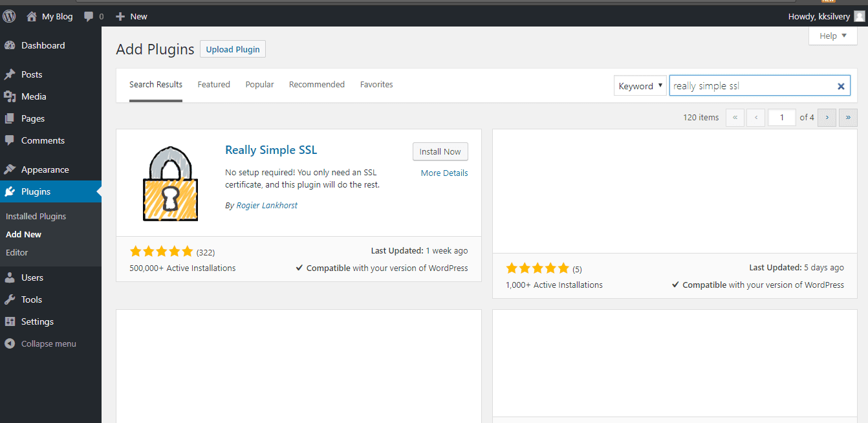Click the Posts pin icon in sidebar

click(10, 74)
